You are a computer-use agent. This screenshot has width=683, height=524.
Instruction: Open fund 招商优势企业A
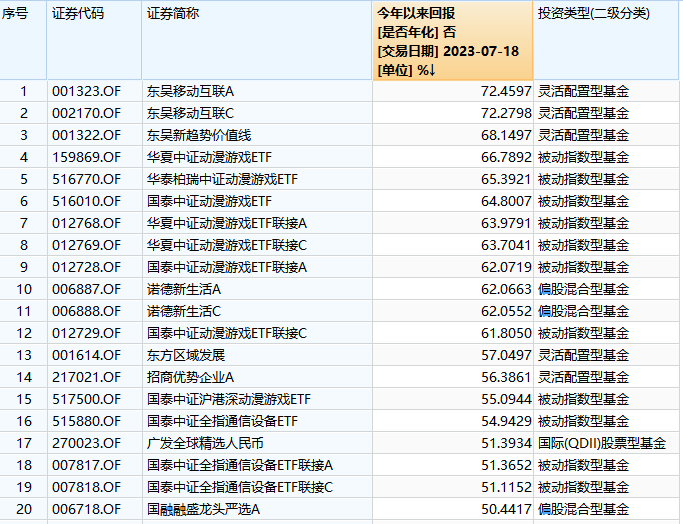coord(190,377)
